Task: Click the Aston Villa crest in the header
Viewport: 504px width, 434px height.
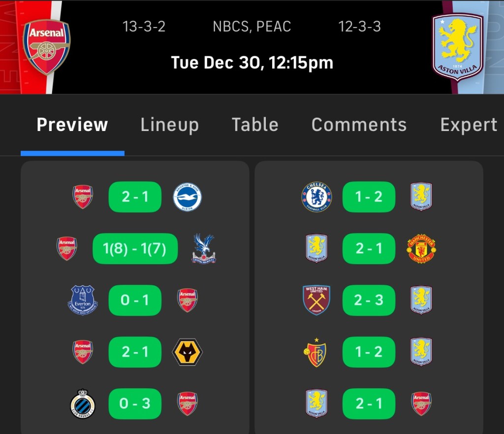Action: point(457,47)
